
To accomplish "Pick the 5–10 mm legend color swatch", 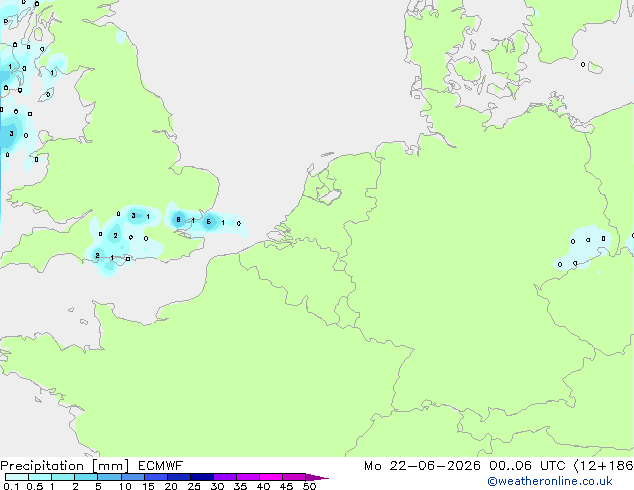I will click(109, 477).
